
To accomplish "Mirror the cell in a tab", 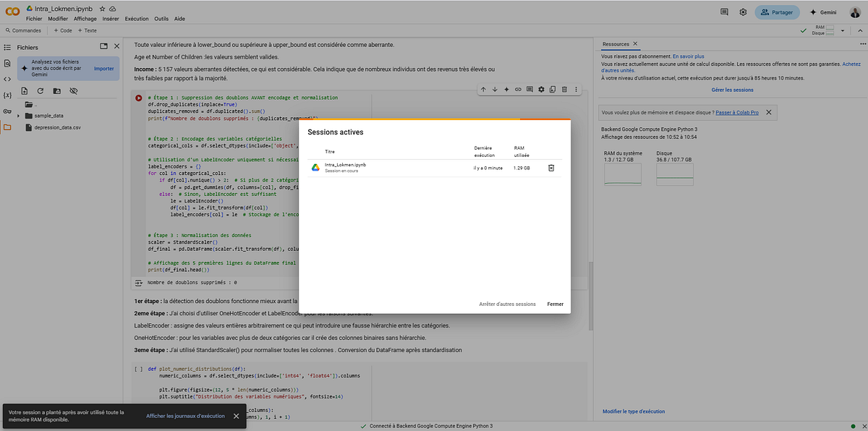I will pos(553,89).
